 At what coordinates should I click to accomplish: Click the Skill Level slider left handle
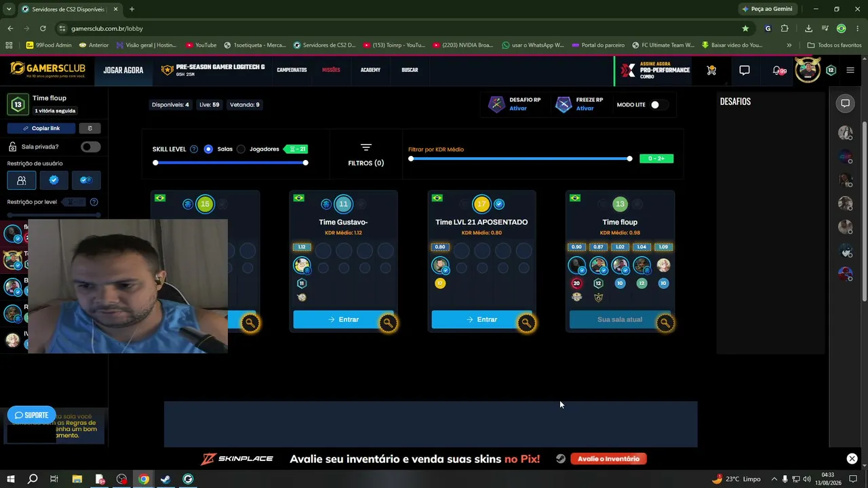click(155, 163)
